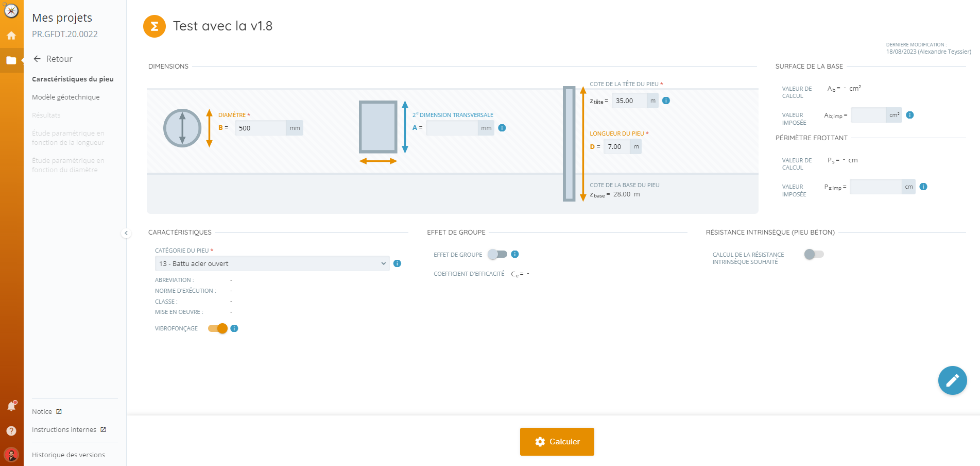Open the Modèle géotechnique section
The image size is (980, 466).
point(66,97)
